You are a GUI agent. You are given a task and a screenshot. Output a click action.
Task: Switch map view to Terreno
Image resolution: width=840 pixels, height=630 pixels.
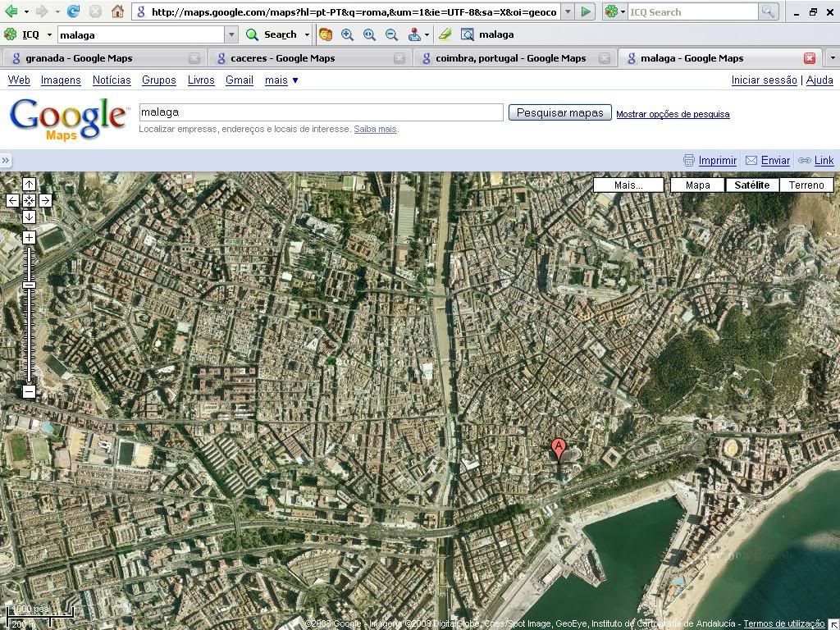coord(806,185)
